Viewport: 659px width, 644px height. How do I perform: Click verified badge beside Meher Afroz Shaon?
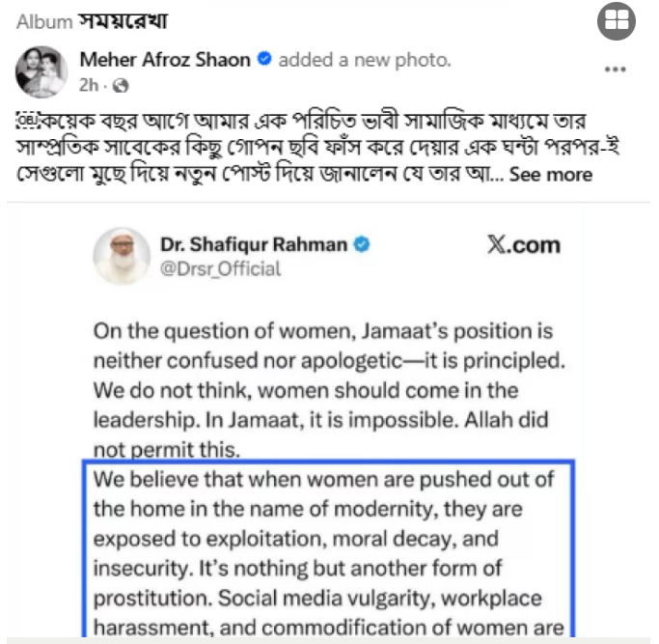tap(264, 60)
